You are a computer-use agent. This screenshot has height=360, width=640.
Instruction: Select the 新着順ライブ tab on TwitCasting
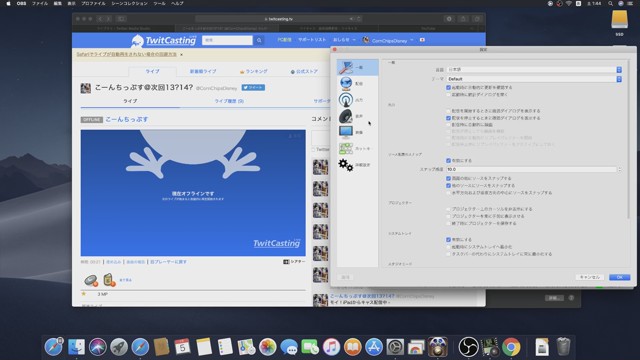pyautogui.click(x=203, y=71)
